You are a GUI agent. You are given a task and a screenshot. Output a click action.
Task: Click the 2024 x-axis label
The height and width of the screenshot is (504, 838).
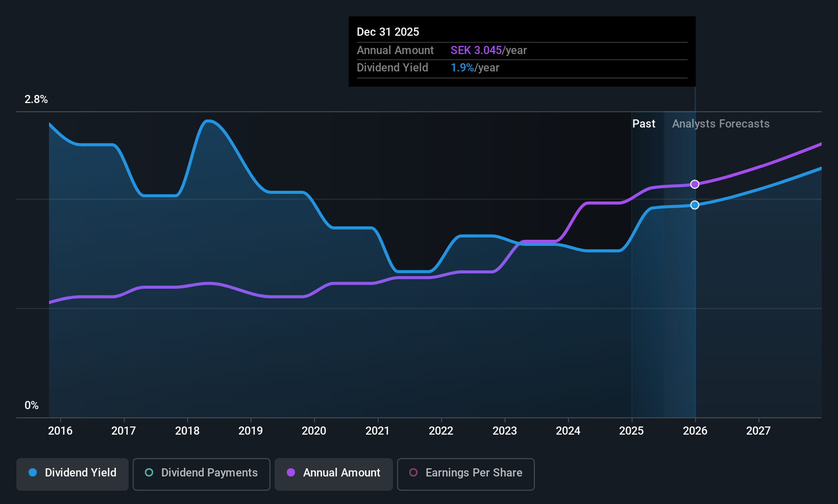point(568,431)
